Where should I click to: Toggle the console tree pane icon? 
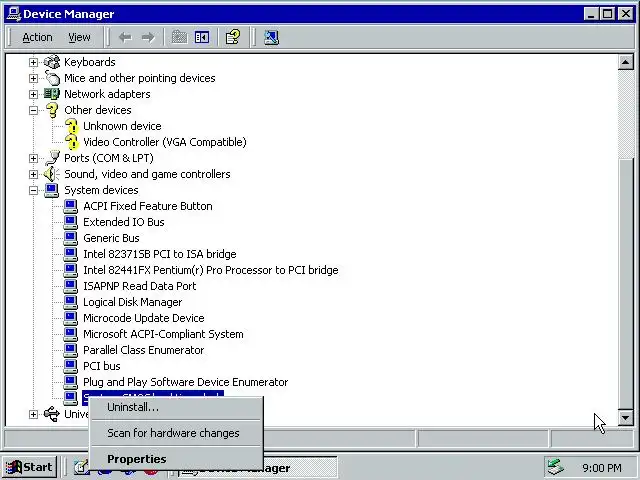click(x=202, y=38)
